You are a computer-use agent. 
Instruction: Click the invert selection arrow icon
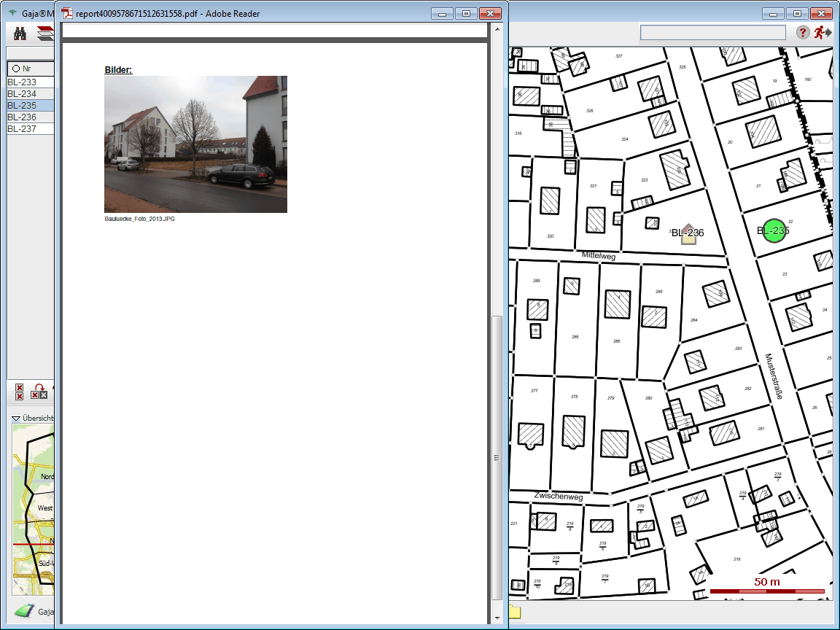tap(39, 392)
